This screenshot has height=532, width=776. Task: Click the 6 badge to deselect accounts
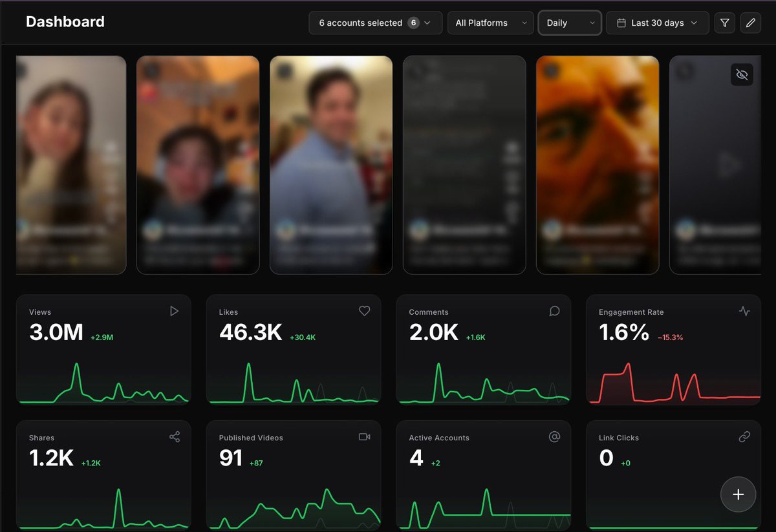point(414,22)
